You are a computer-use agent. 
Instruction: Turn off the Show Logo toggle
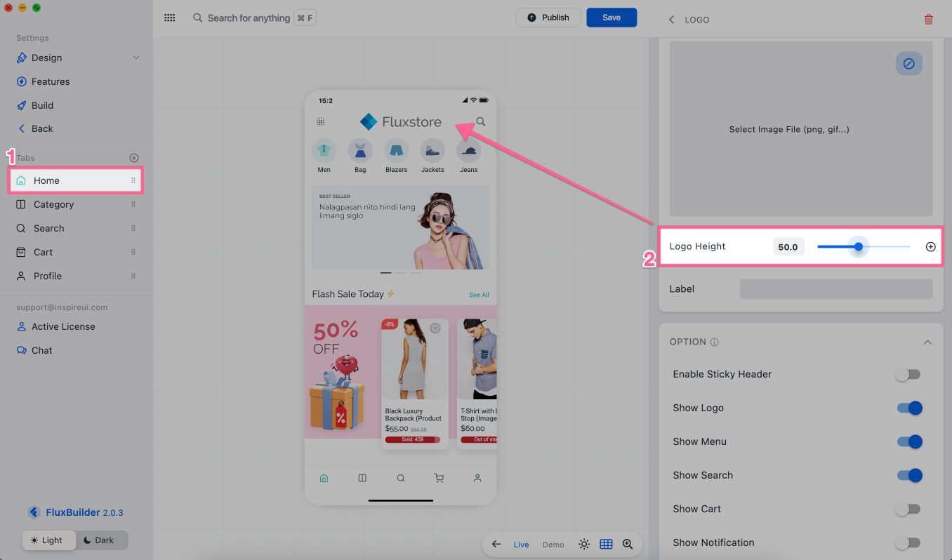[x=909, y=408]
